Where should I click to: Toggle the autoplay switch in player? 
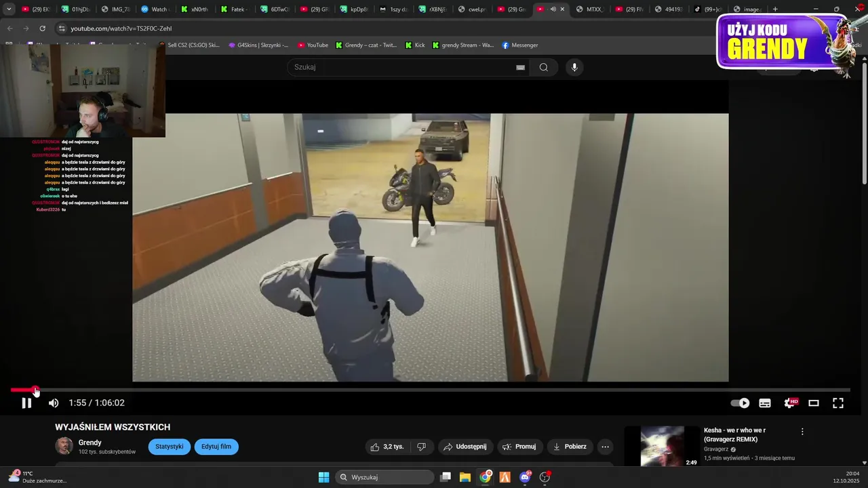pyautogui.click(x=740, y=403)
